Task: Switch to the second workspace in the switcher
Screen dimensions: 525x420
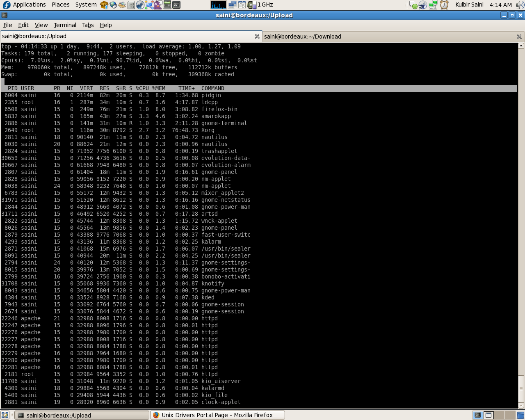Action: pos(488,415)
